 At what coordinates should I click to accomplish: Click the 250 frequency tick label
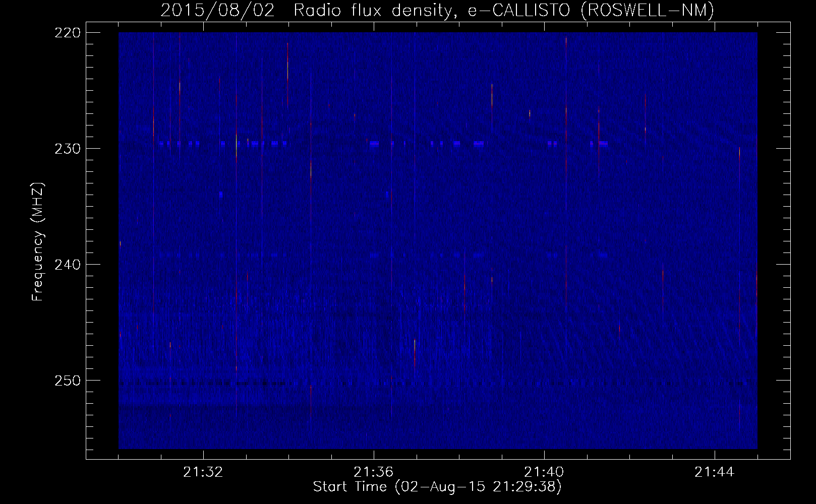[x=67, y=381]
